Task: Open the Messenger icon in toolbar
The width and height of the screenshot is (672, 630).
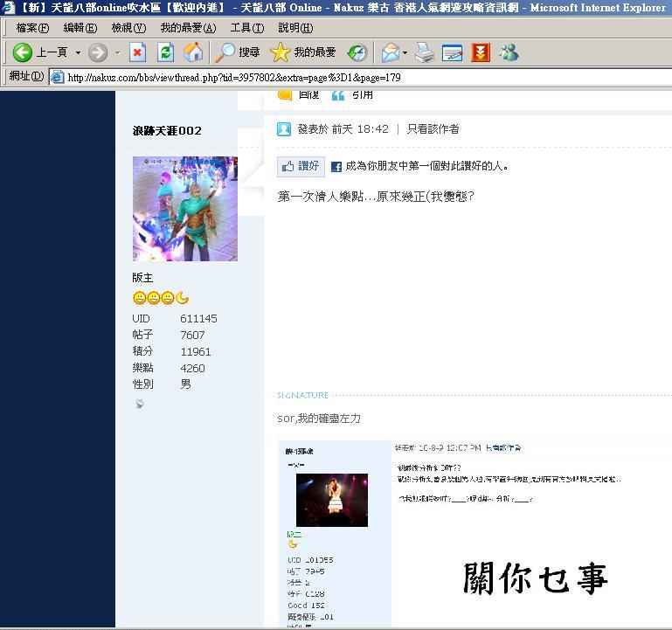Action: coord(509,52)
